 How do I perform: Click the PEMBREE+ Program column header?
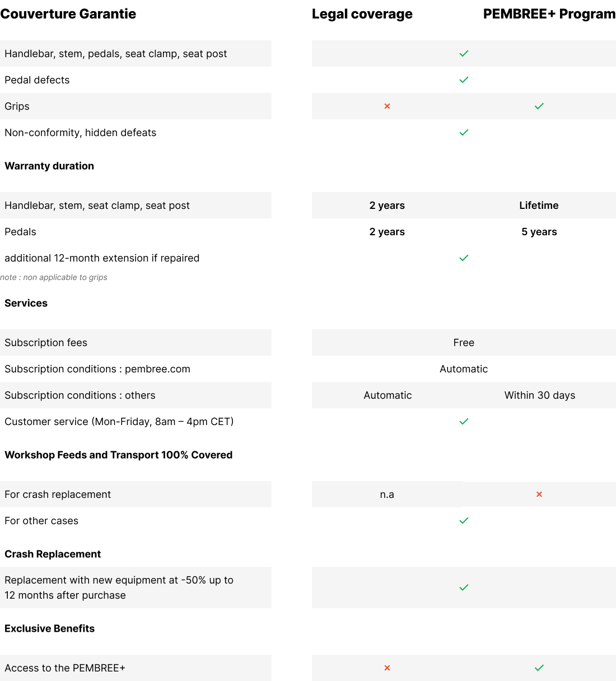pyautogui.click(x=549, y=14)
